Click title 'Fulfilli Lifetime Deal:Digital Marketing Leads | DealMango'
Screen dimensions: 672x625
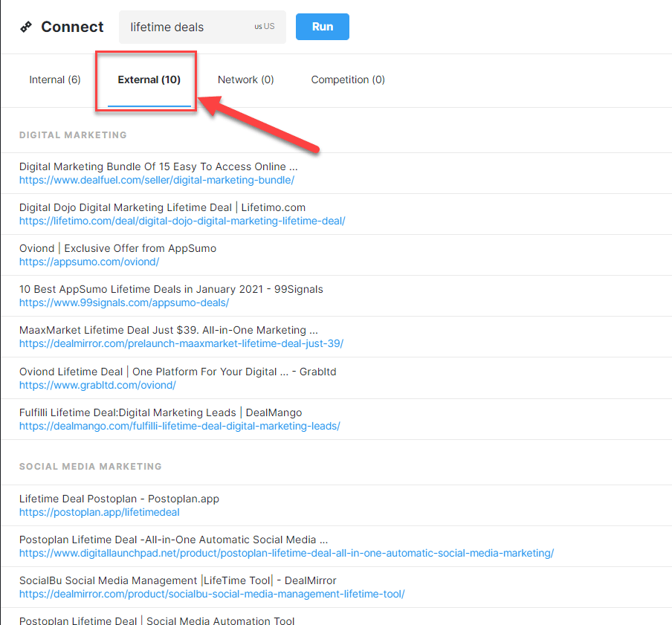pos(161,412)
